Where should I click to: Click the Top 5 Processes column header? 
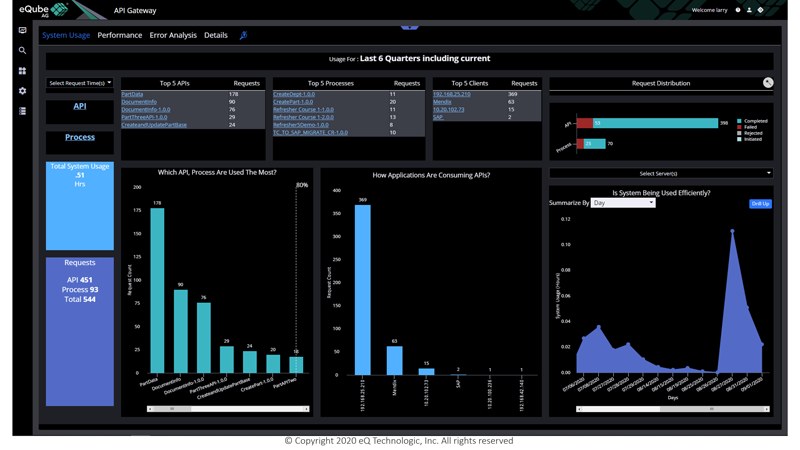pyautogui.click(x=331, y=83)
